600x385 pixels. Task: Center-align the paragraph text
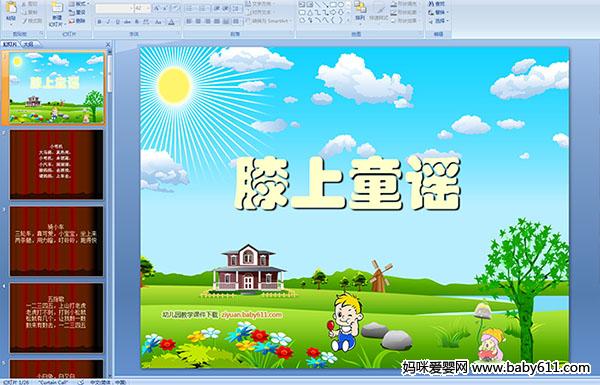[198, 21]
